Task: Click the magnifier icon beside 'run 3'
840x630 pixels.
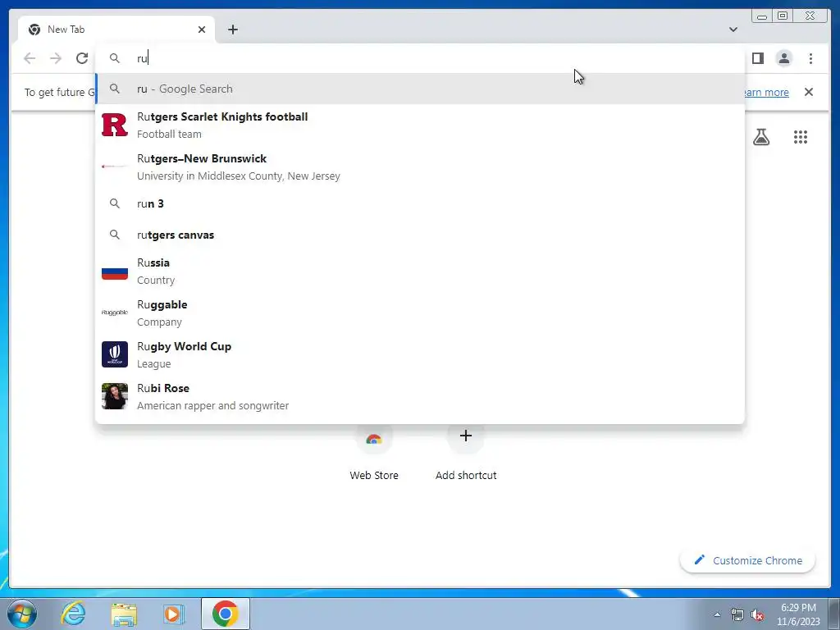Action: click(x=115, y=203)
